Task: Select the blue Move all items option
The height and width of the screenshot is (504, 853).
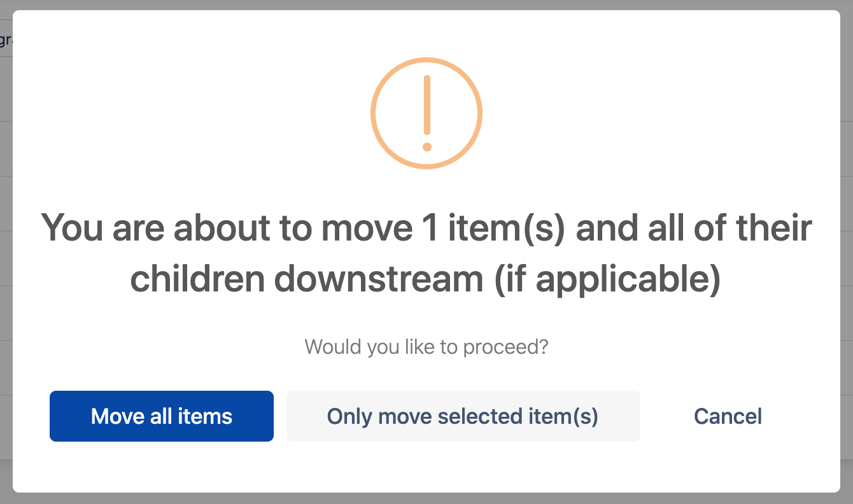Action: [x=162, y=416]
